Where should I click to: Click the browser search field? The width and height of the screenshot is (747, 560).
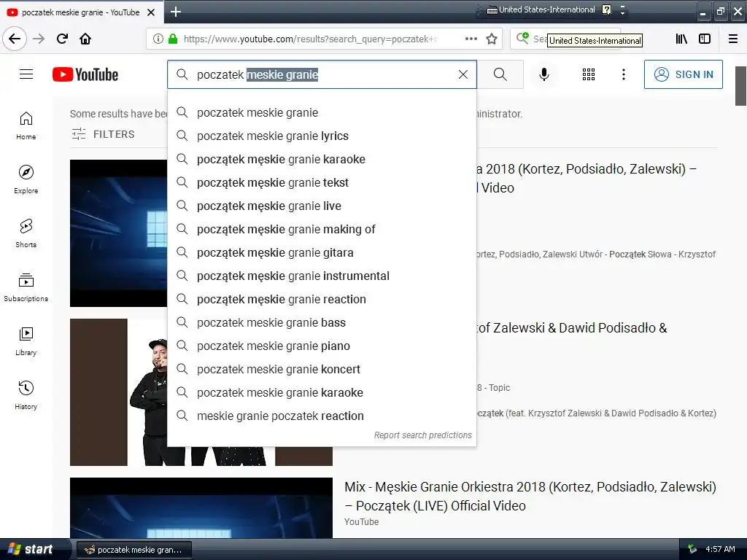[x=565, y=39]
